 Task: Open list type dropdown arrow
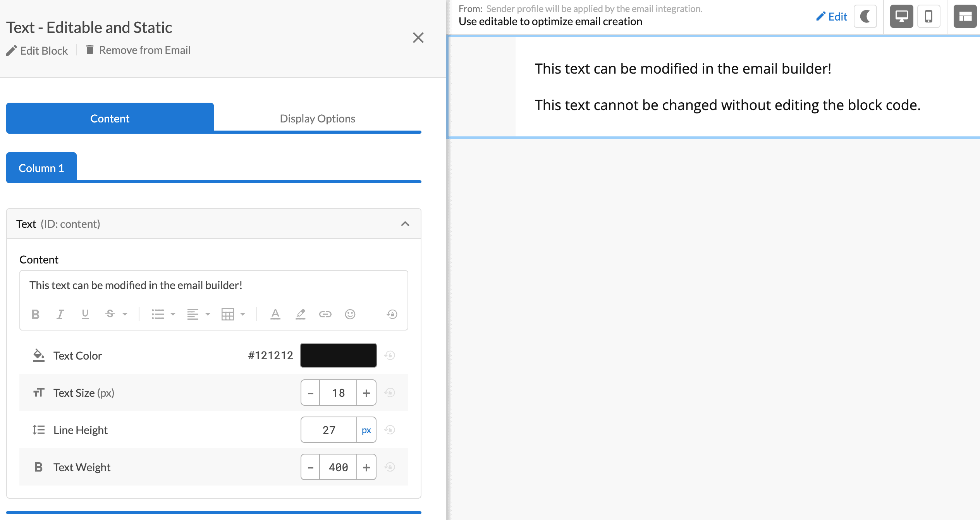coord(173,314)
